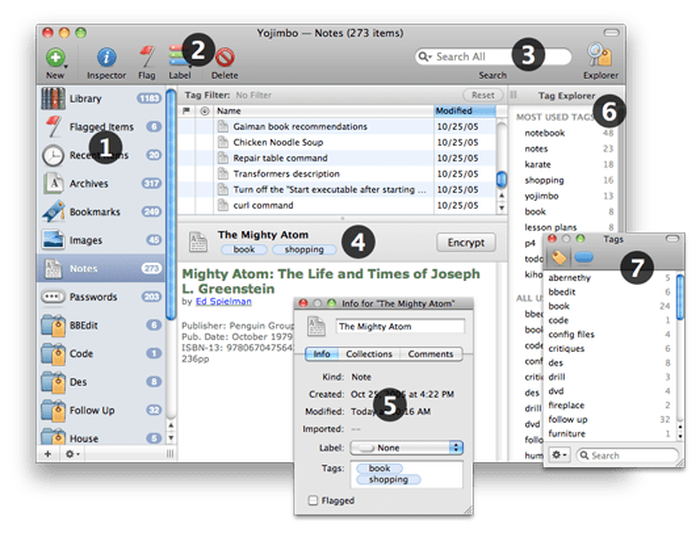Image resolution: width=700 pixels, height=533 pixels.
Task: Click the shopping tag under the note title
Action: [304, 250]
